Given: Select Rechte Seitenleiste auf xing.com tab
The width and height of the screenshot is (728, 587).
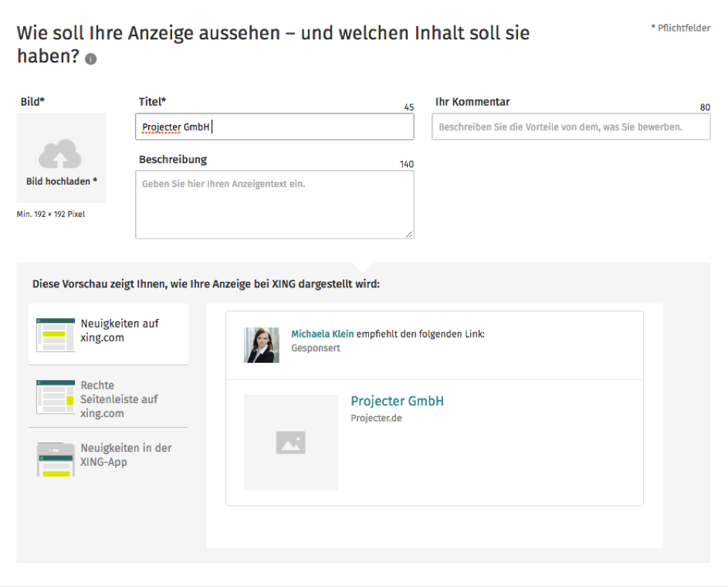Looking at the screenshot, I should [x=109, y=398].
